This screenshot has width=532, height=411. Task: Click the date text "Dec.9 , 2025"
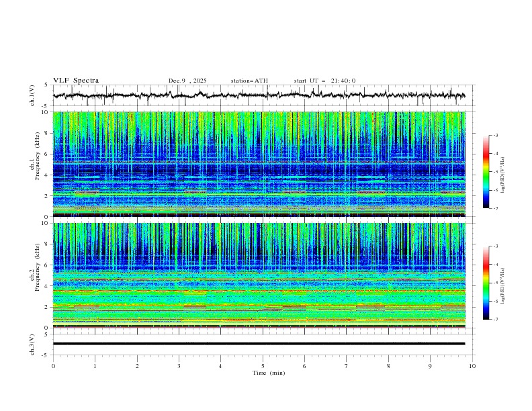pos(187,81)
